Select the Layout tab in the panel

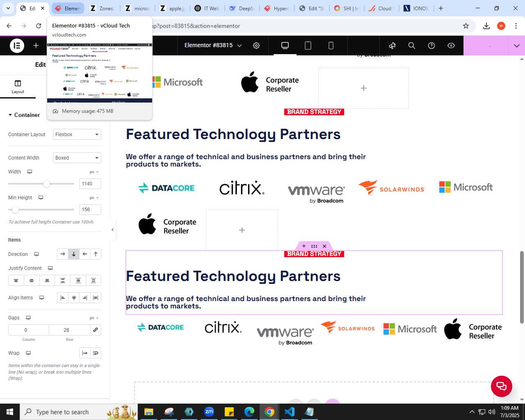coord(18,87)
